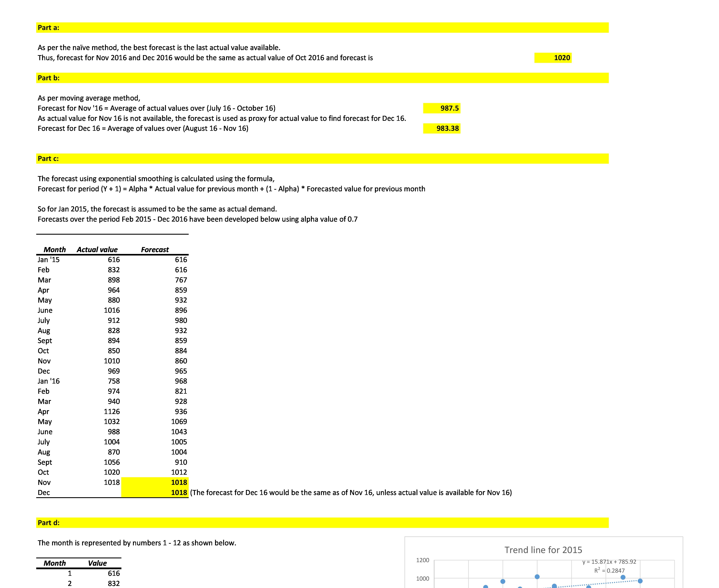Select the trendline equation label y = 15.871x + 785.92
This screenshot has width=719, height=588.
tap(609, 562)
